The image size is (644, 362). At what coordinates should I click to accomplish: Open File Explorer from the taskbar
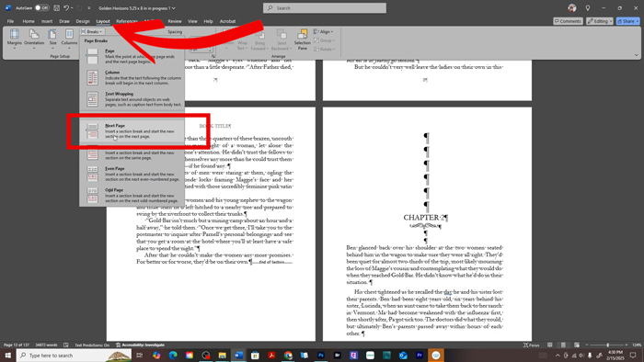(x=223, y=355)
